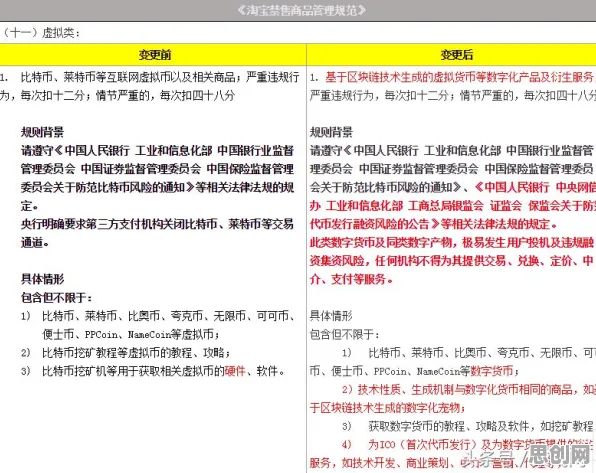Screen dimensions: 596x473
Task: Click line 央行明确要求第三方支付机构关闭比特币
Action: [157, 224]
